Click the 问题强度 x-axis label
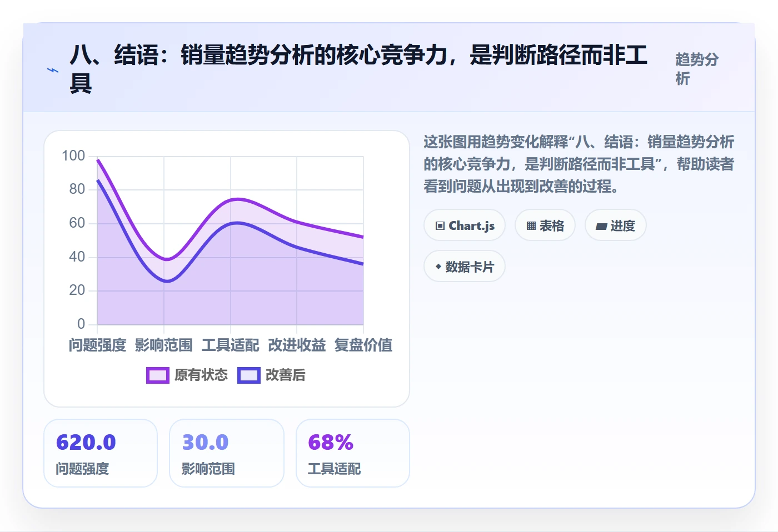Viewport: 778px width, 532px height. pos(97,345)
